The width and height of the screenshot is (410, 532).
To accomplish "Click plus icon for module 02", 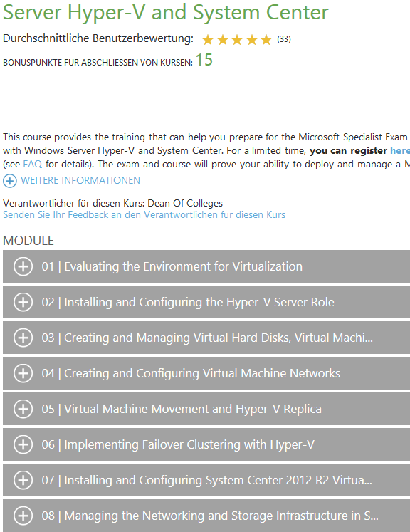I will pos(23,302).
